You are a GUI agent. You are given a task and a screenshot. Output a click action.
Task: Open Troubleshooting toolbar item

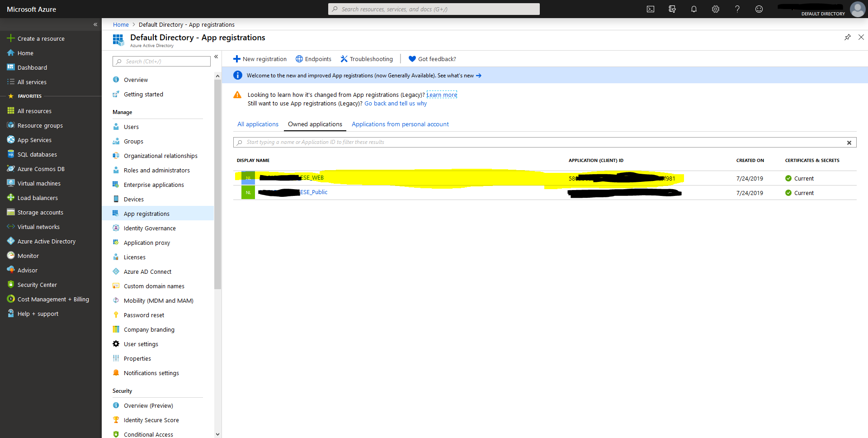coord(367,59)
